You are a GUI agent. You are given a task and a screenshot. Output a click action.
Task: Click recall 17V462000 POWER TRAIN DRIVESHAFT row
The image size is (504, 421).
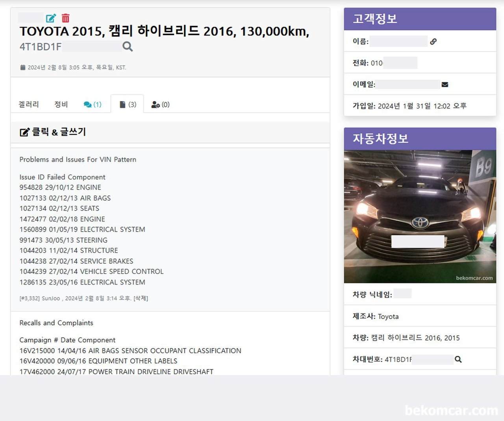pos(117,371)
